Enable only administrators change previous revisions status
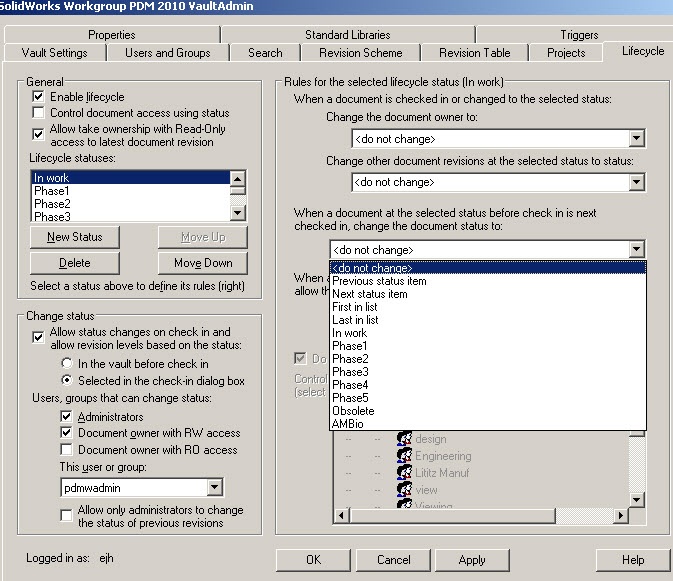Viewport: 673px width, 581px height. coord(66,515)
